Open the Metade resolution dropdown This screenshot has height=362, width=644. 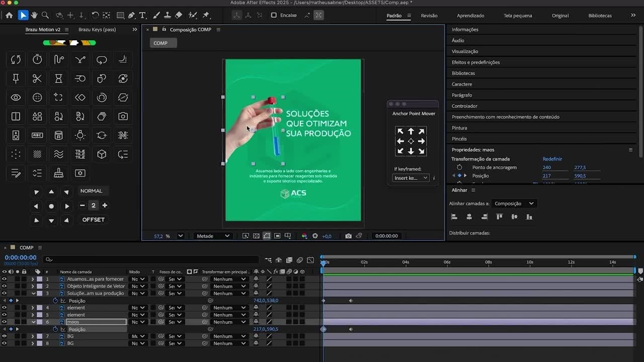point(213,236)
